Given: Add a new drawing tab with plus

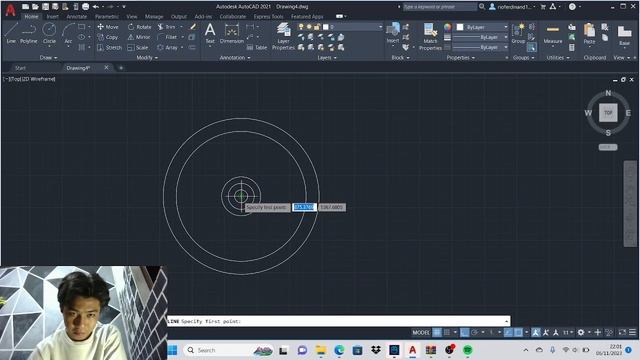Looking at the screenshot, I should tap(121, 68).
